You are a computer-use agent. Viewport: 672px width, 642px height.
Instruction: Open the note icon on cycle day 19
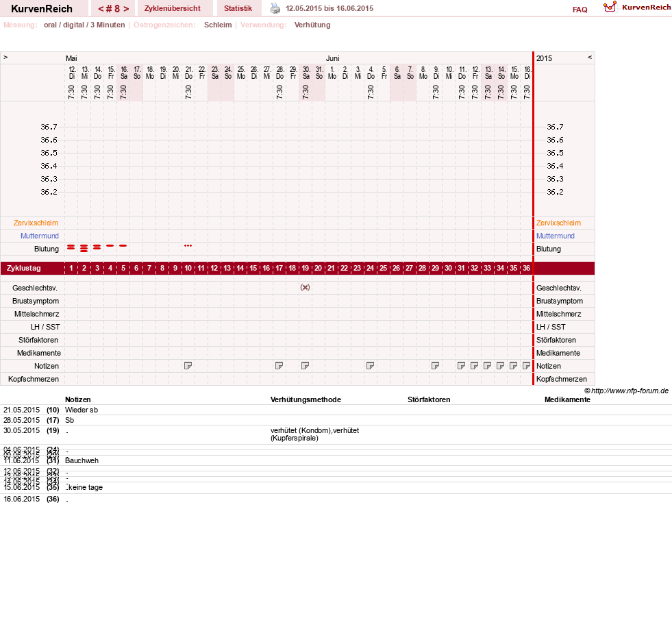[x=305, y=366]
